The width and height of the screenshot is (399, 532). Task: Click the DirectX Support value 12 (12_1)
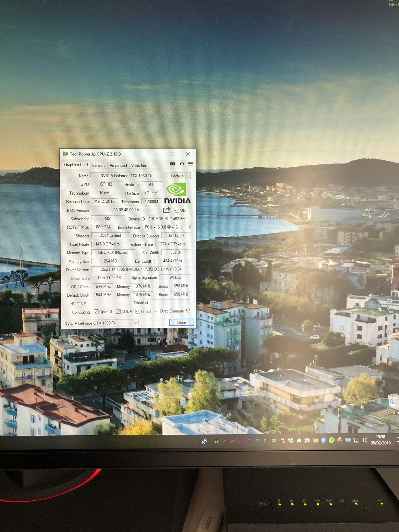click(176, 235)
